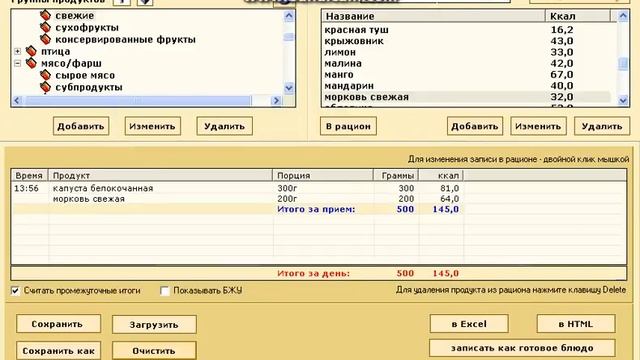The image size is (640, 360).
Task: Click the Загрузить button
Action: [x=154, y=324]
